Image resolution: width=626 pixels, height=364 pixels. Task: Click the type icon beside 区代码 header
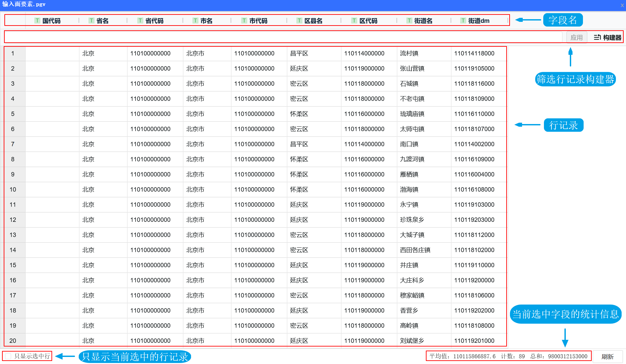[x=354, y=21]
